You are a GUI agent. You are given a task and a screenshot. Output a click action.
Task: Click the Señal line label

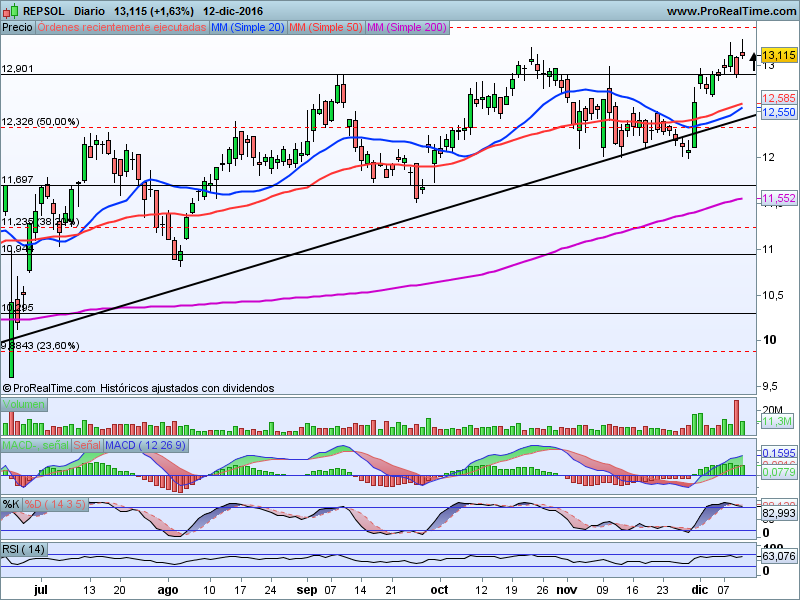click(x=87, y=445)
